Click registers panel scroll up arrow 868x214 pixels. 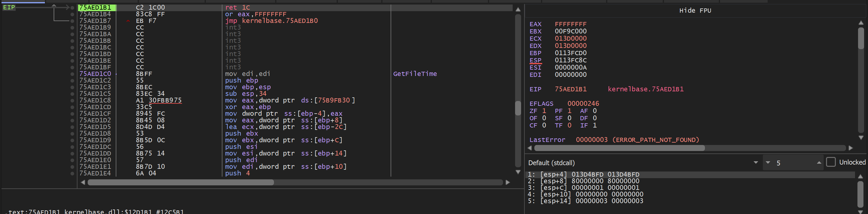tap(861, 23)
